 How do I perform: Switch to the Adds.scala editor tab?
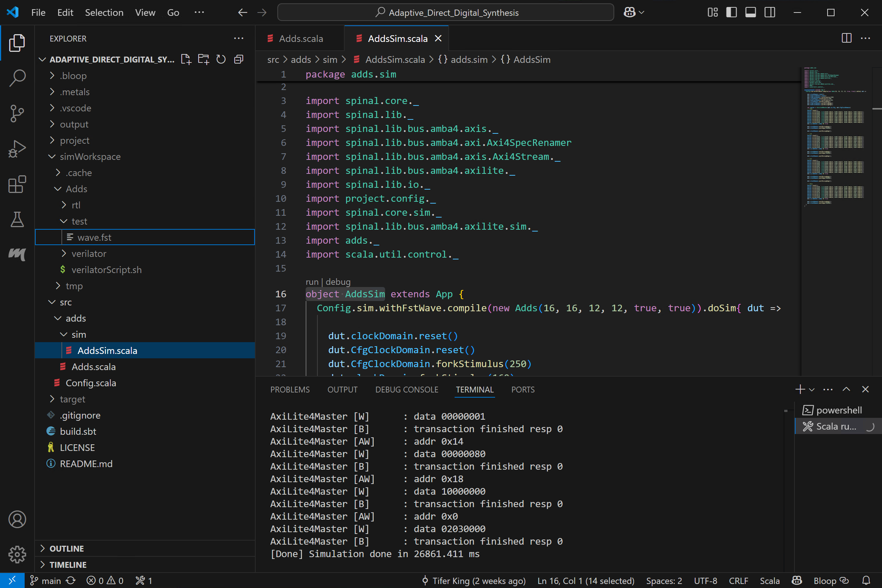300,38
